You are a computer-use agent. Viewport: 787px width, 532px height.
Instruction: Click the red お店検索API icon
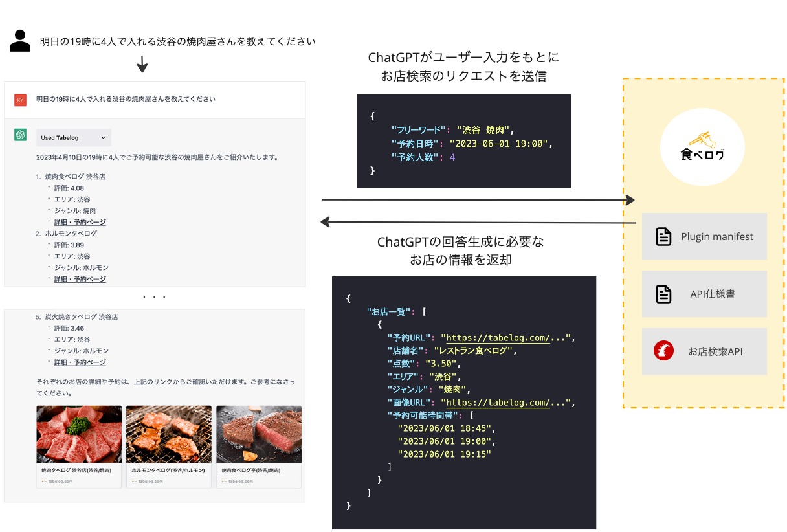663,351
